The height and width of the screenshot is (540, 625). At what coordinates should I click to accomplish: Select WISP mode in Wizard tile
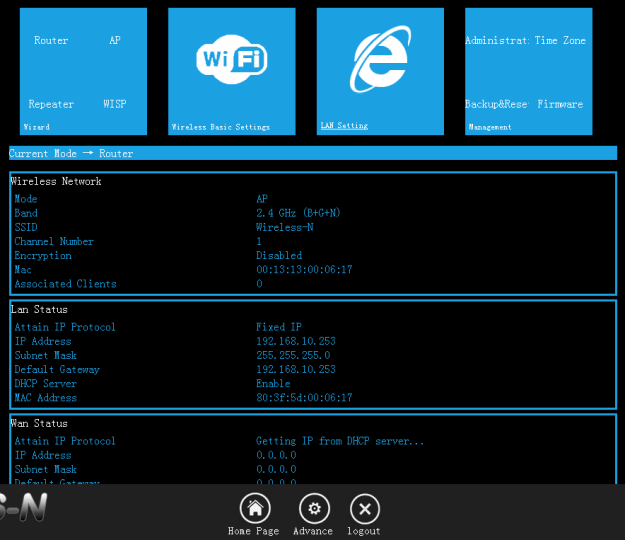click(x=115, y=104)
